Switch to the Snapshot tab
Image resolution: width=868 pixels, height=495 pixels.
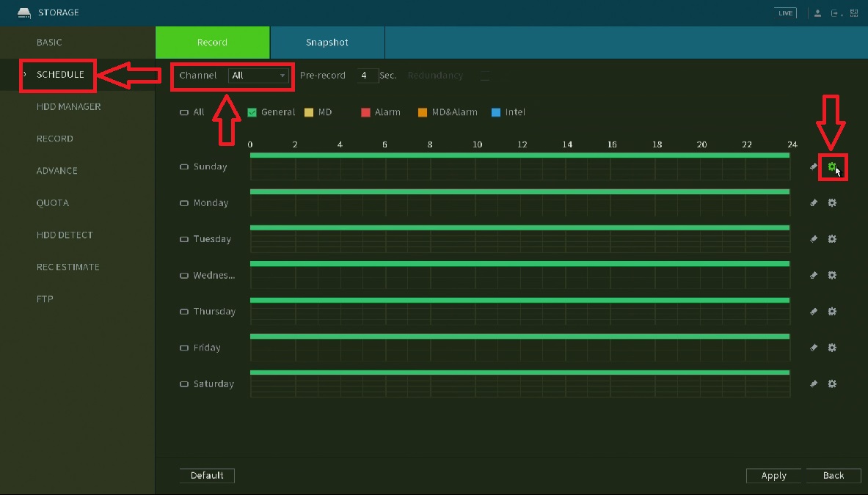pos(327,42)
